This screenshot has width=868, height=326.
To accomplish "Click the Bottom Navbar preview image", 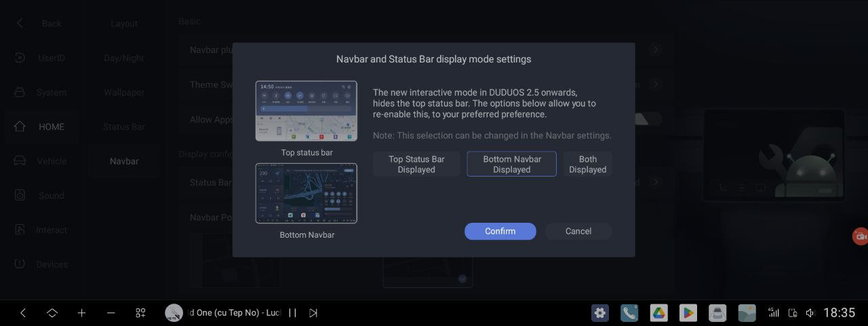I will 307,194.
